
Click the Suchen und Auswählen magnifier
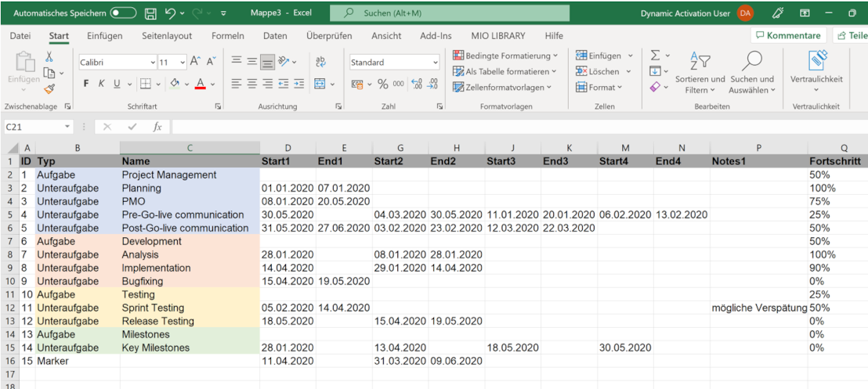tap(752, 70)
